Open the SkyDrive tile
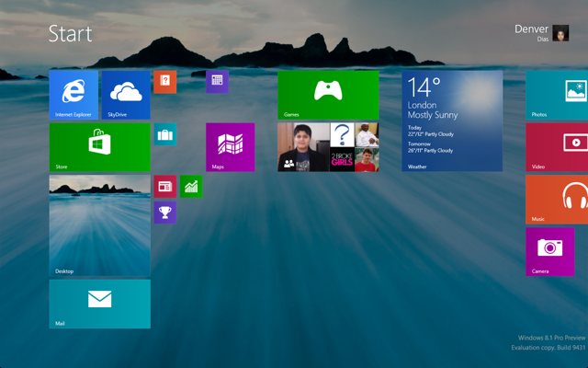588x368 pixels. [126, 95]
